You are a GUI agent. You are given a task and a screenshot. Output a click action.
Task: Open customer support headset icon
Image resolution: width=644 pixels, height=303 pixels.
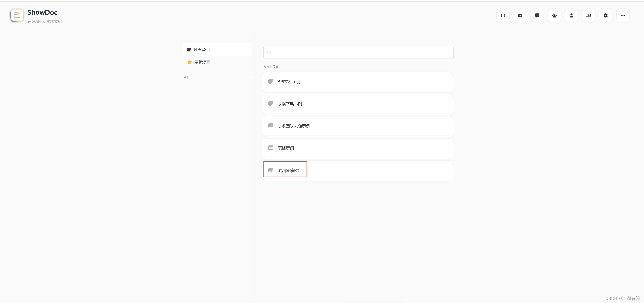tap(503, 15)
